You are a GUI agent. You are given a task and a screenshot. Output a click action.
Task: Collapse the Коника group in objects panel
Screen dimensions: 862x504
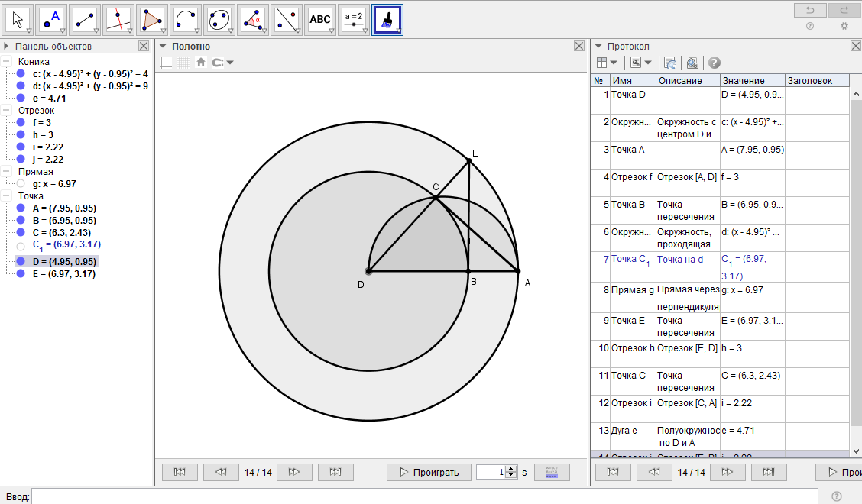click(x=7, y=62)
